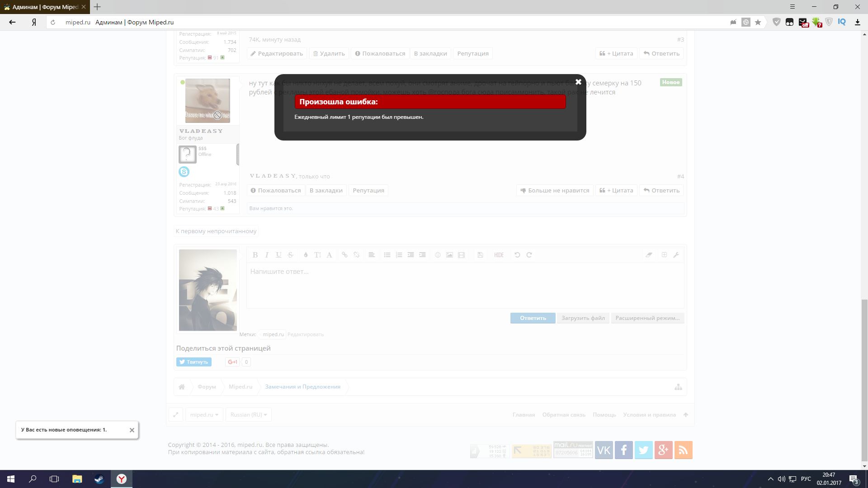Open File Explorer from the taskbar
Screen dimensions: 868x488
pyautogui.click(x=77, y=479)
